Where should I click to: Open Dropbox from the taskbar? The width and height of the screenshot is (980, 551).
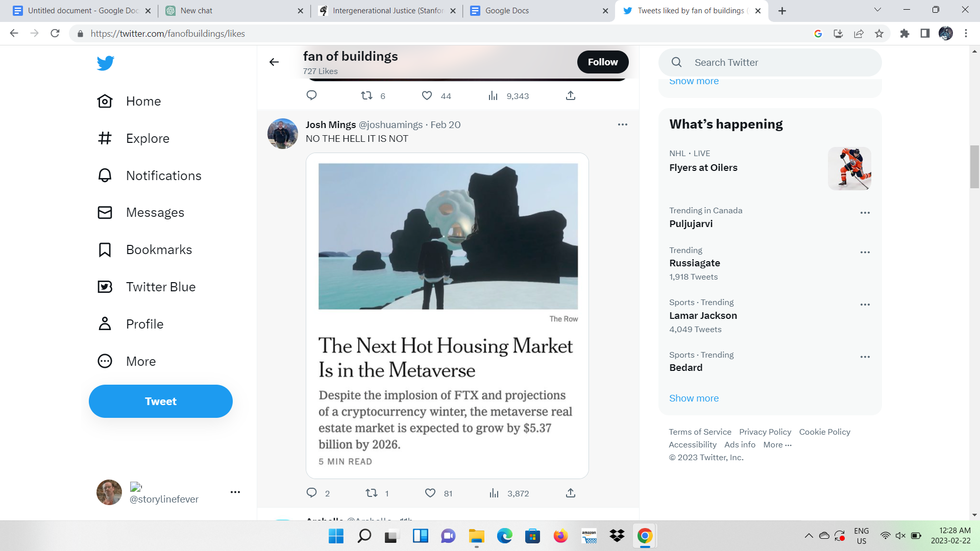[x=617, y=536]
